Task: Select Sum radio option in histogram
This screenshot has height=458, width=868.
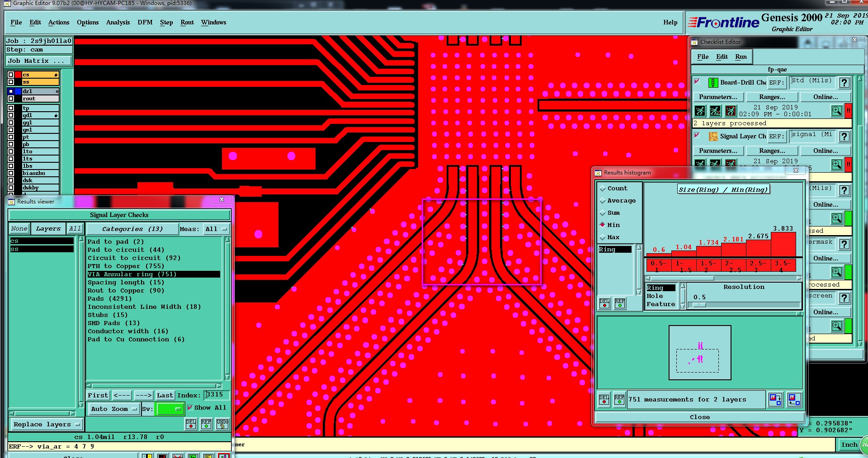Action: click(x=602, y=213)
